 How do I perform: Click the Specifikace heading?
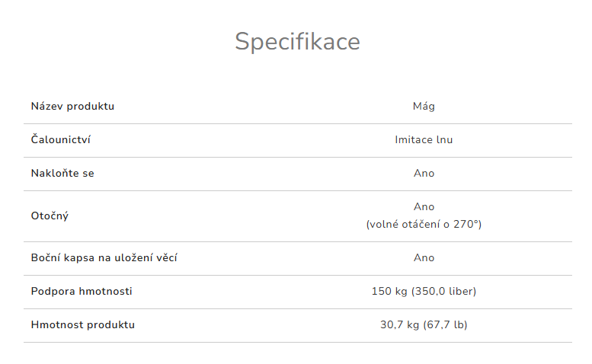297,41
